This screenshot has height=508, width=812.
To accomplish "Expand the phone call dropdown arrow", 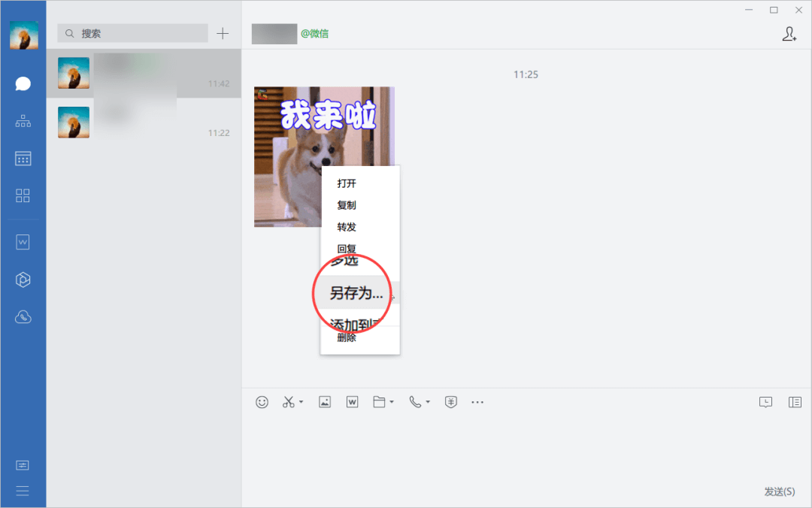I will [x=428, y=402].
